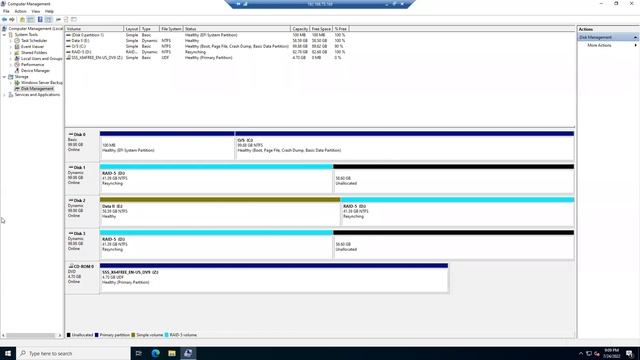Click the CD-ROM 0 disc icon
The height and width of the screenshot is (360, 640).
coord(71,266)
